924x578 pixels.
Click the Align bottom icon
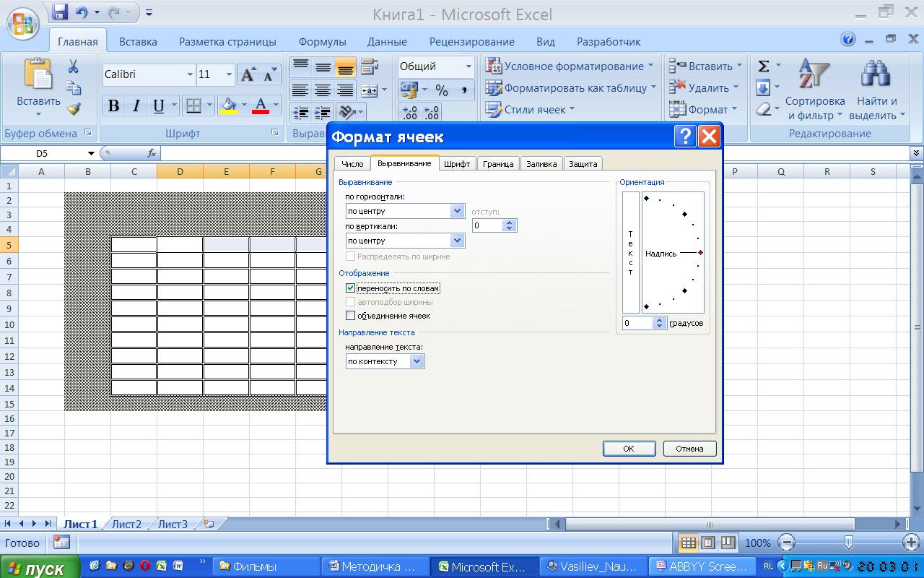pos(345,67)
